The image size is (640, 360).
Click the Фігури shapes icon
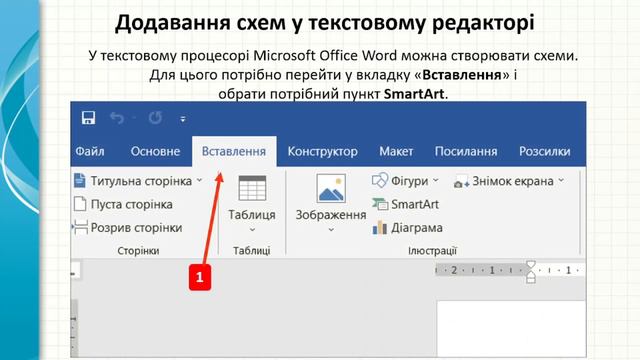[x=380, y=180]
